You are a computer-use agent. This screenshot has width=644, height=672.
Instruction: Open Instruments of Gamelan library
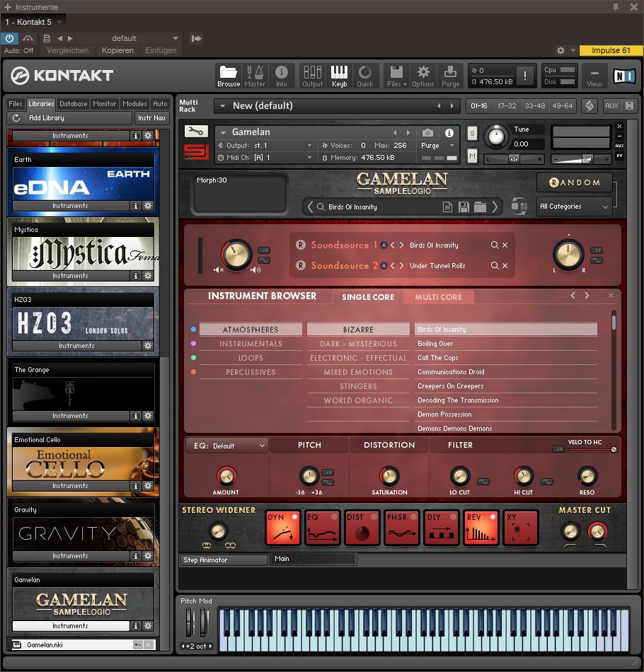tap(71, 626)
